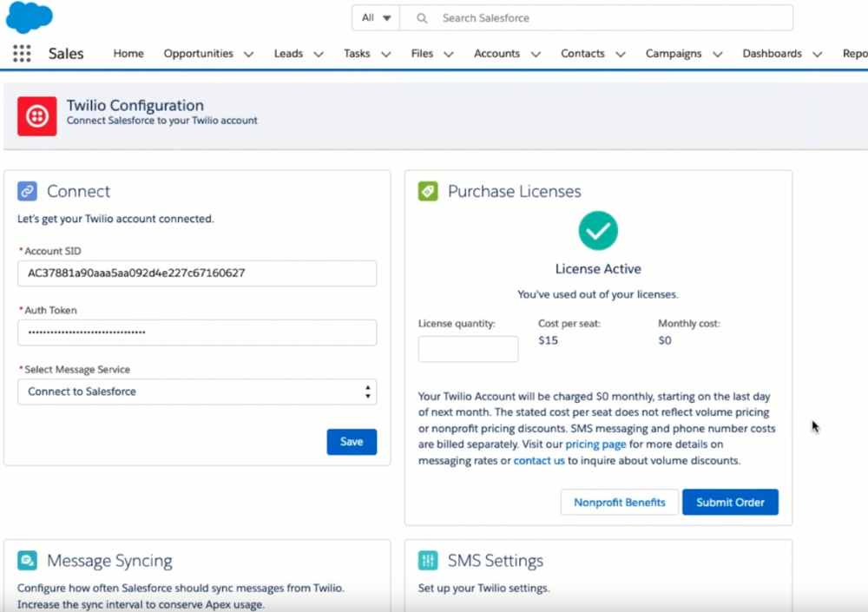Click the Message Syncing sync icon
The width and height of the screenshot is (868, 612).
coord(29,560)
